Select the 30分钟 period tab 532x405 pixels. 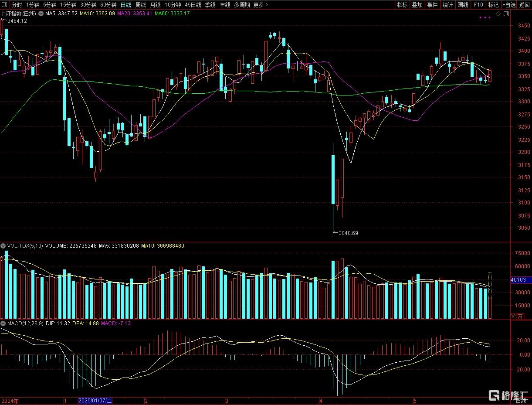point(88,5)
